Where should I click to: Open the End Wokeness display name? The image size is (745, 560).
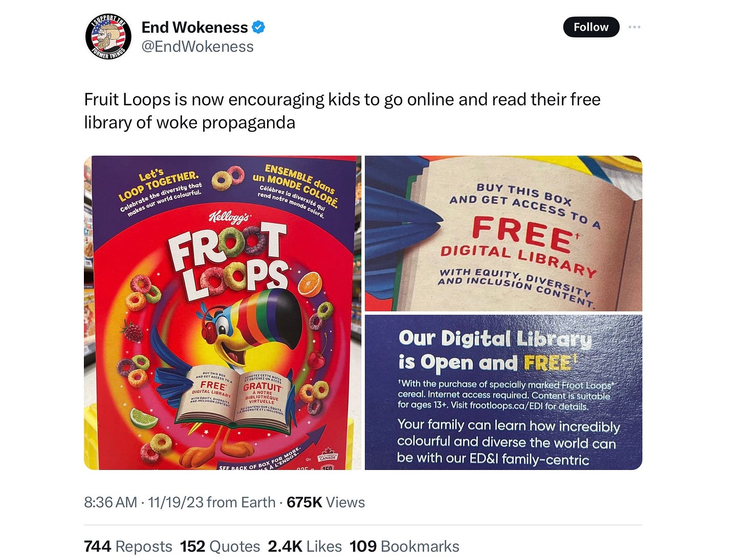coord(194,27)
